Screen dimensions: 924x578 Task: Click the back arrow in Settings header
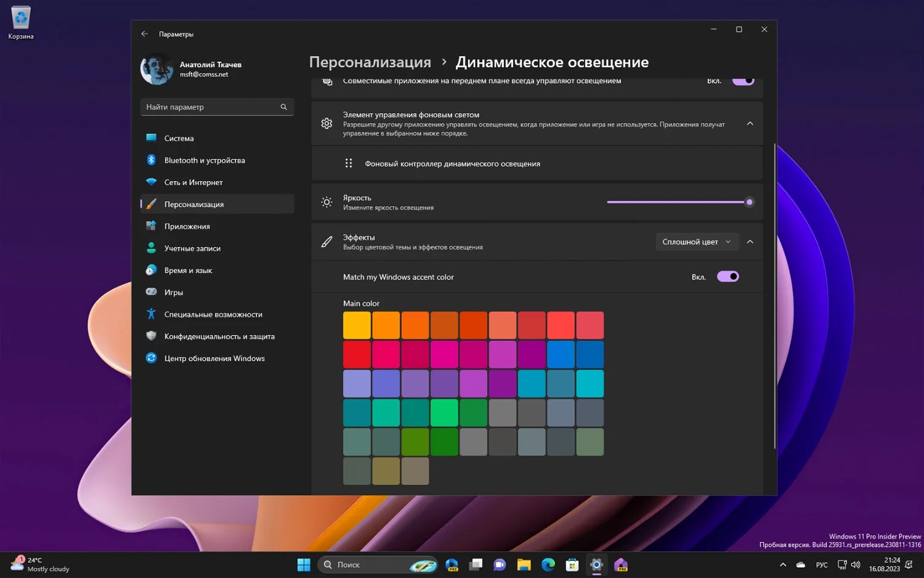point(144,34)
